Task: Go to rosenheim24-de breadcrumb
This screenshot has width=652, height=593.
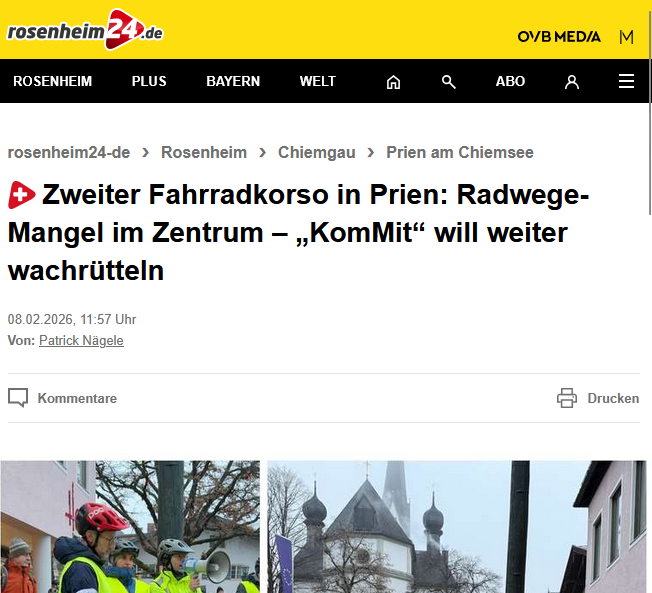Action: coord(69,153)
